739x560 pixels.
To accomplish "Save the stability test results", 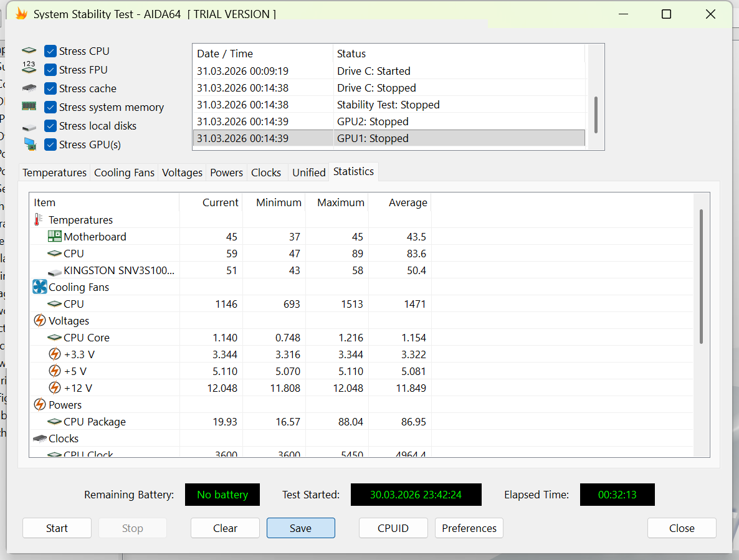I will pyautogui.click(x=301, y=528).
